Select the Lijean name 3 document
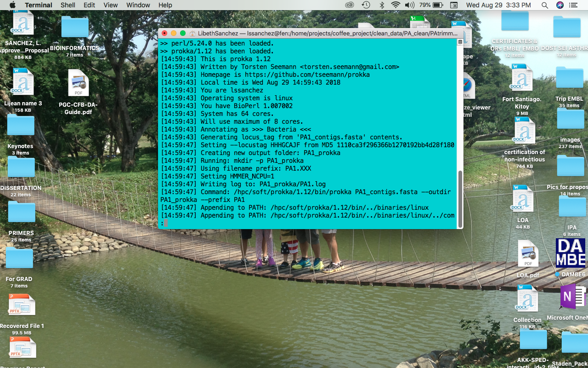This screenshot has width=588, height=368. coord(23,82)
